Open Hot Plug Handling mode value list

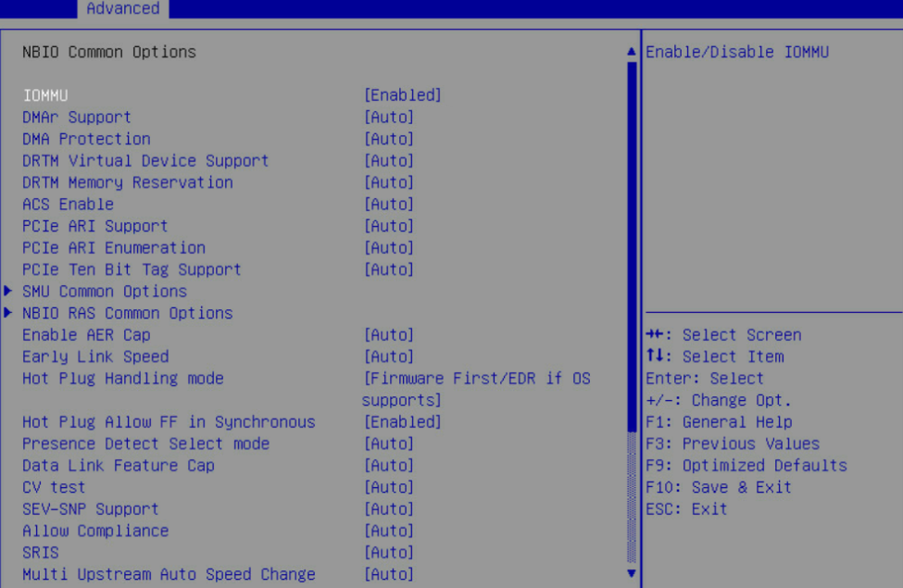[476, 389]
